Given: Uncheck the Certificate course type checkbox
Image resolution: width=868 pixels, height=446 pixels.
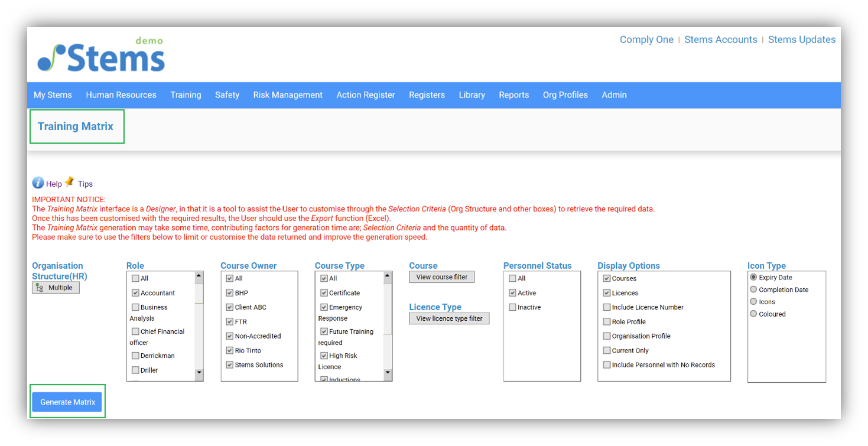Looking at the screenshot, I should point(324,293).
